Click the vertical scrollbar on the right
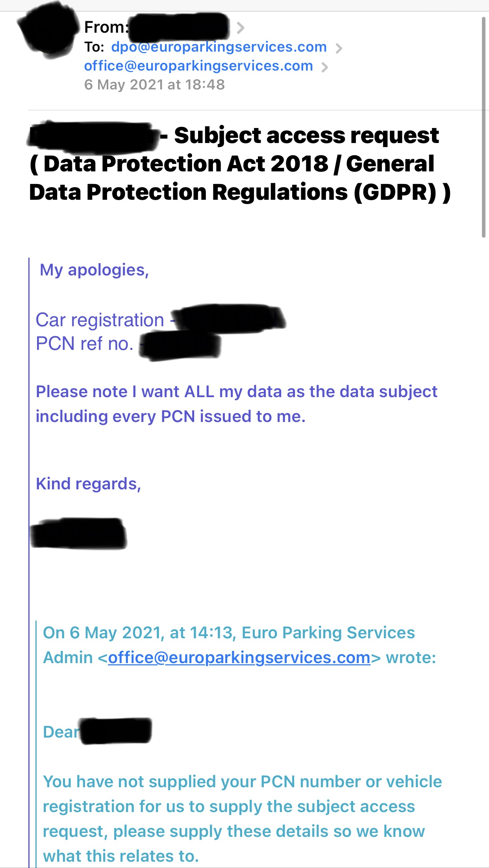Viewport: 489px width, 868px height. tap(483, 126)
